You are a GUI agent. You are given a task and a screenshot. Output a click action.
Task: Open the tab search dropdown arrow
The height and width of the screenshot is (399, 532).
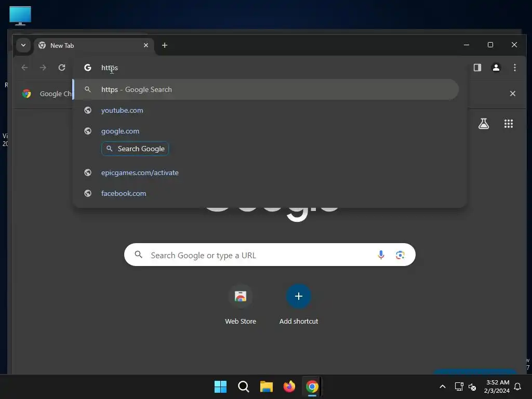pos(23,45)
